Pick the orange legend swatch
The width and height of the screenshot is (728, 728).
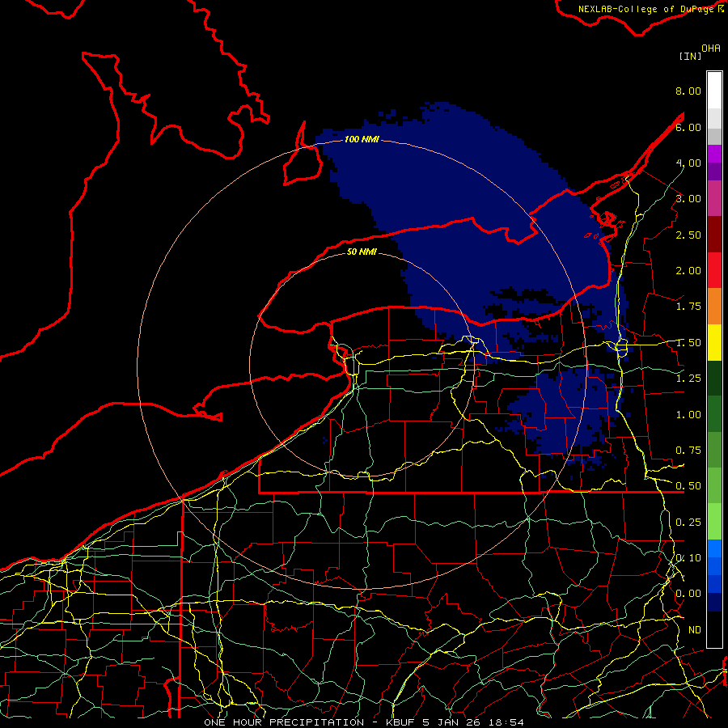pyautogui.click(x=714, y=307)
